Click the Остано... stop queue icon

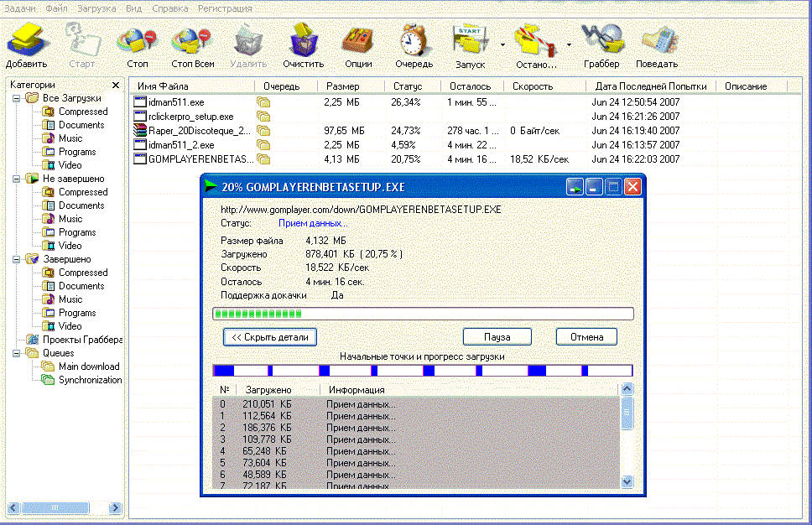pos(536,40)
